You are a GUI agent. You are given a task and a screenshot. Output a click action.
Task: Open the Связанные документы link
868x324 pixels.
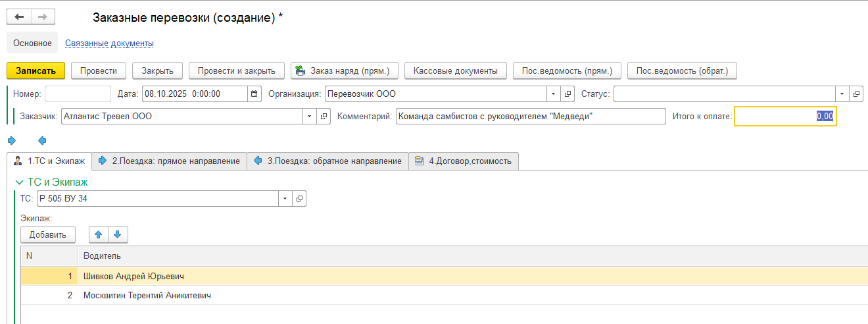pos(109,43)
